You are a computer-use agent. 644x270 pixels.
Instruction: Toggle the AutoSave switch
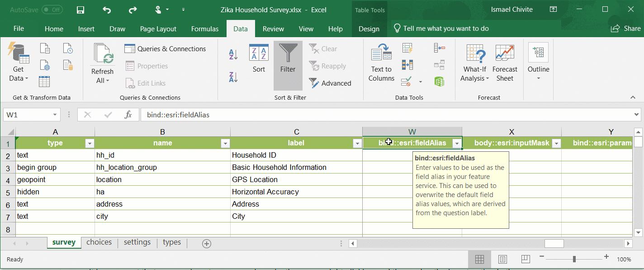pyautogui.click(x=52, y=10)
